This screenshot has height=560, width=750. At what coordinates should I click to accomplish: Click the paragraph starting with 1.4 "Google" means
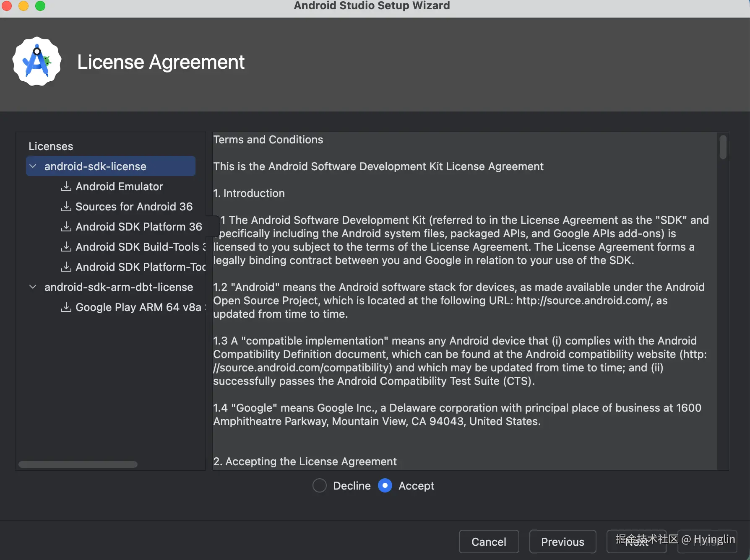click(x=457, y=414)
